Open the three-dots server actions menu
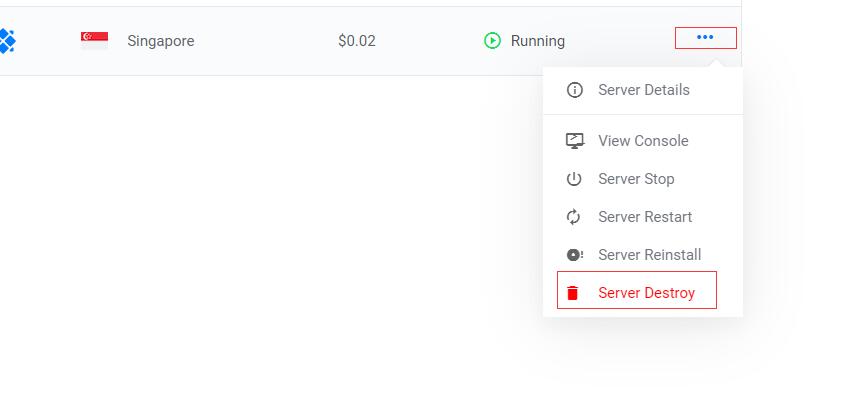Viewport: 852px width, 393px height. coord(705,38)
